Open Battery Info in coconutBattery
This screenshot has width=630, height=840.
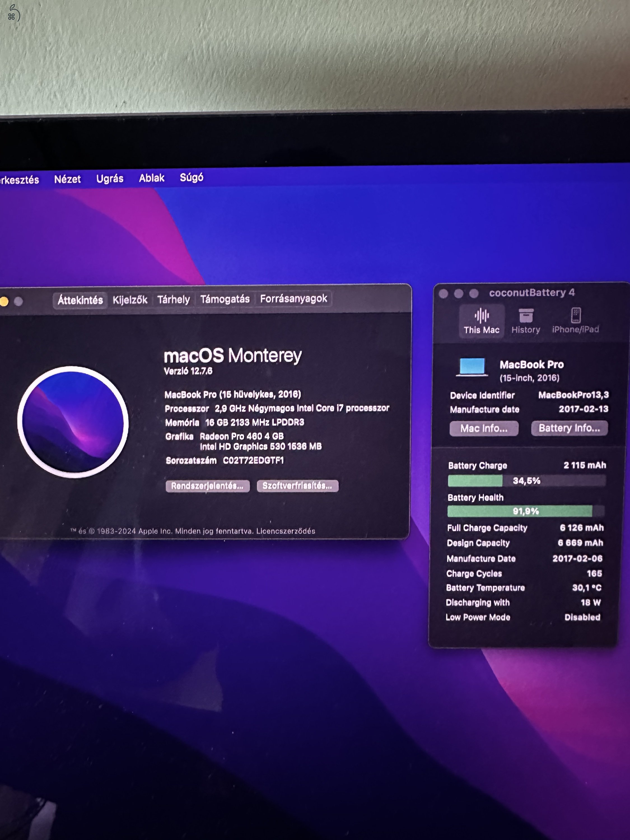(x=569, y=428)
